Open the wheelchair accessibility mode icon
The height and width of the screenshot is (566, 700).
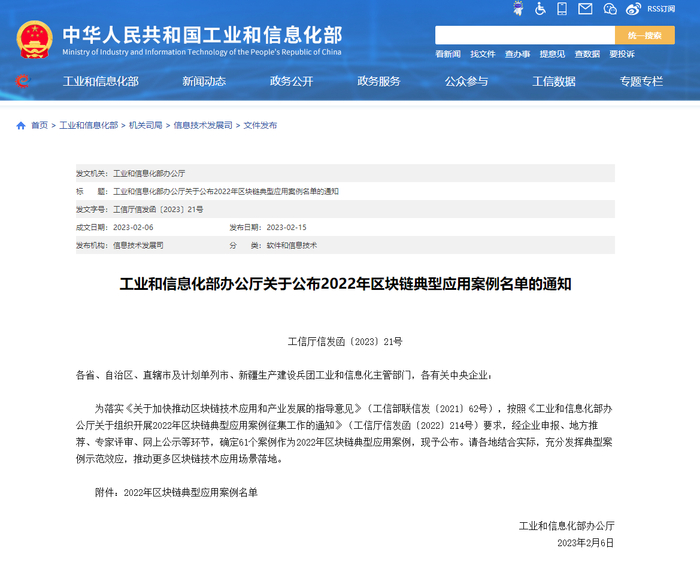540,8
